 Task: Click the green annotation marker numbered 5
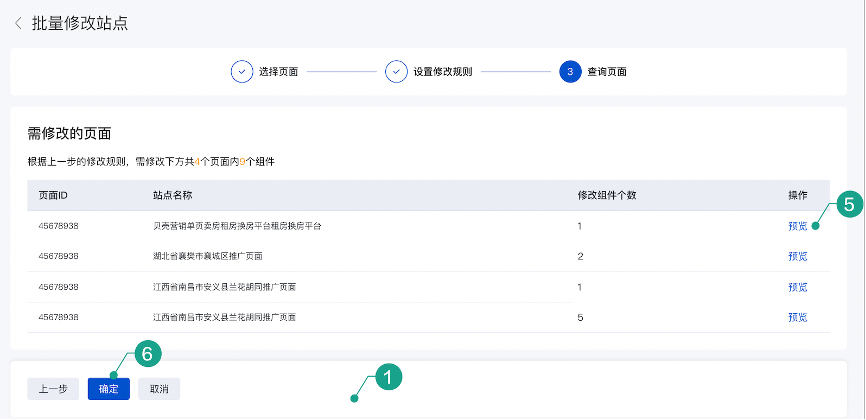click(x=848, y=205)
